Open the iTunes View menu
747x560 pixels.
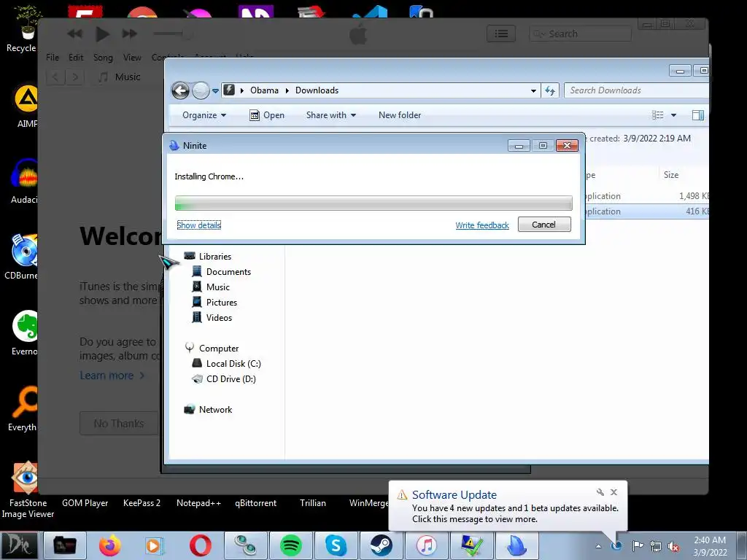tap(132, 57)
